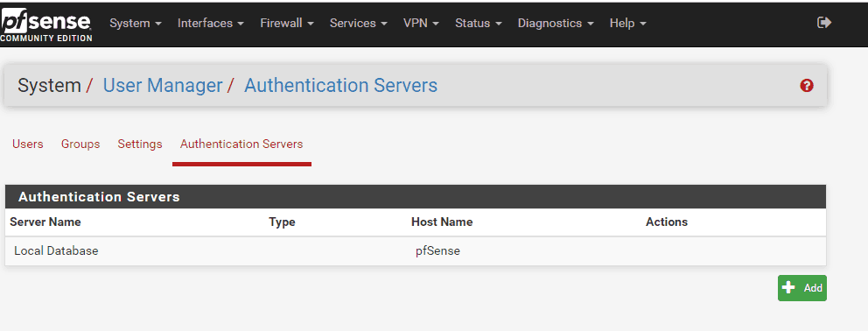Click the Host Name column header
The height and width of the screenshot is (331, 868).
coord(442,222)
